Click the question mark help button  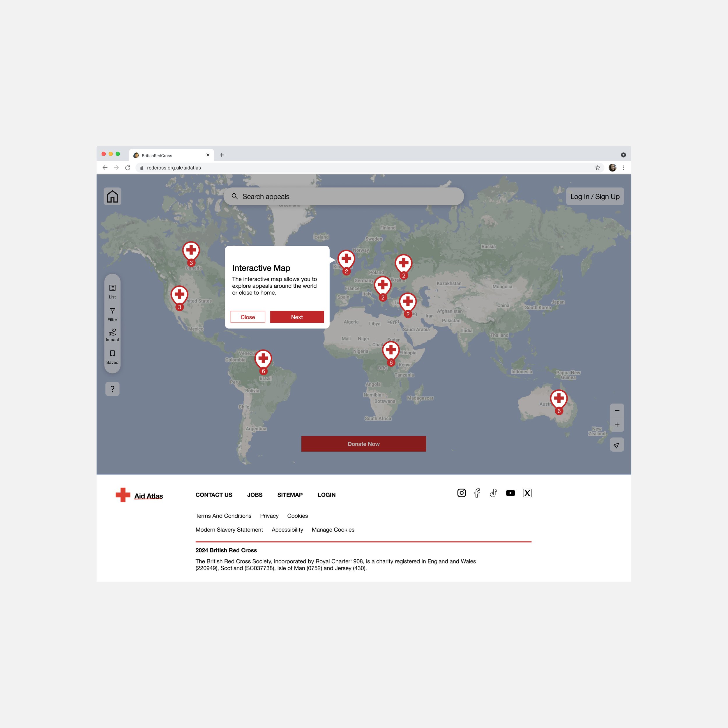112,389
